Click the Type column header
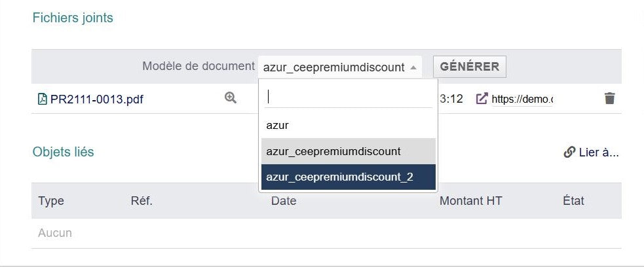The height and width of the screenshot is (267, 644). [x=51, y=201]
